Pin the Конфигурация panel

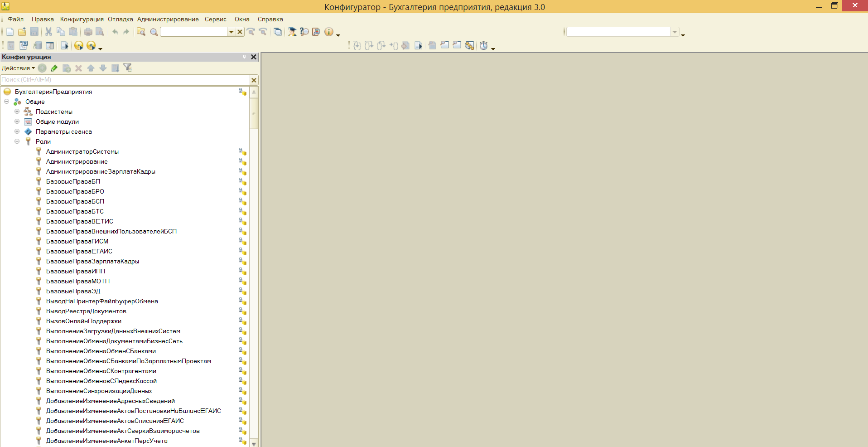point(245,57)
